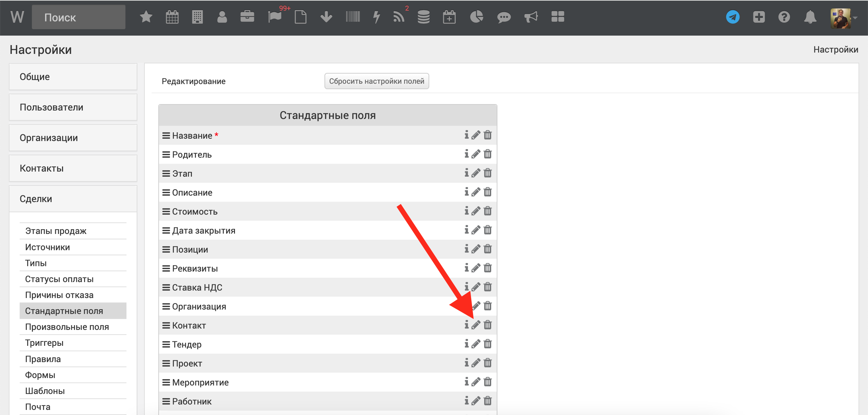The height and width of the screenshot is (415, 868).
Task: Select Произвольные поля in sidebar menu
Action: coord(67,327)
